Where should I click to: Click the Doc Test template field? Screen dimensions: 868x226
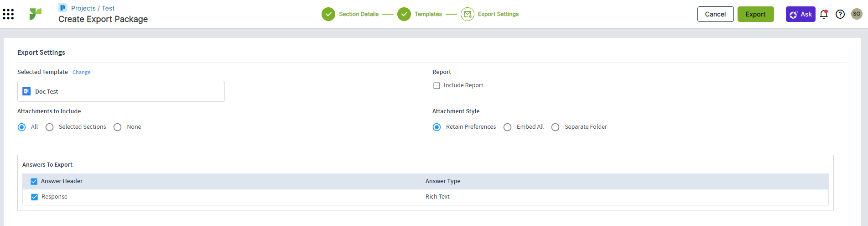tap(121, 91)
